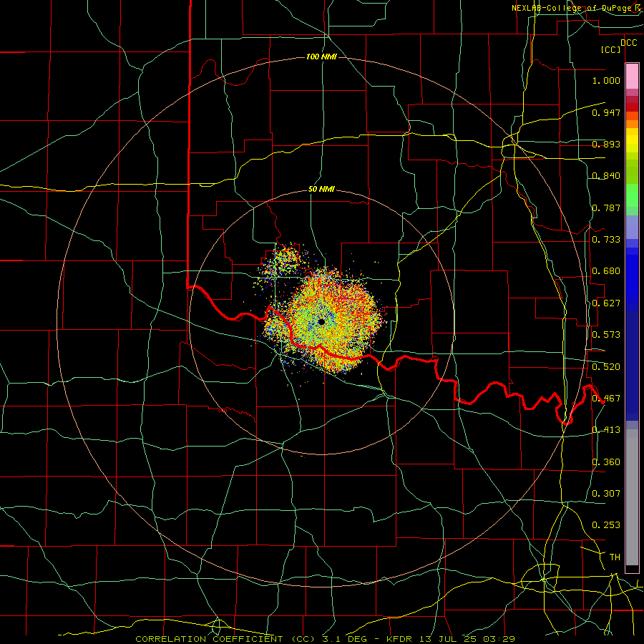Click the DCC label above the color scale

(x=629, y=43)
